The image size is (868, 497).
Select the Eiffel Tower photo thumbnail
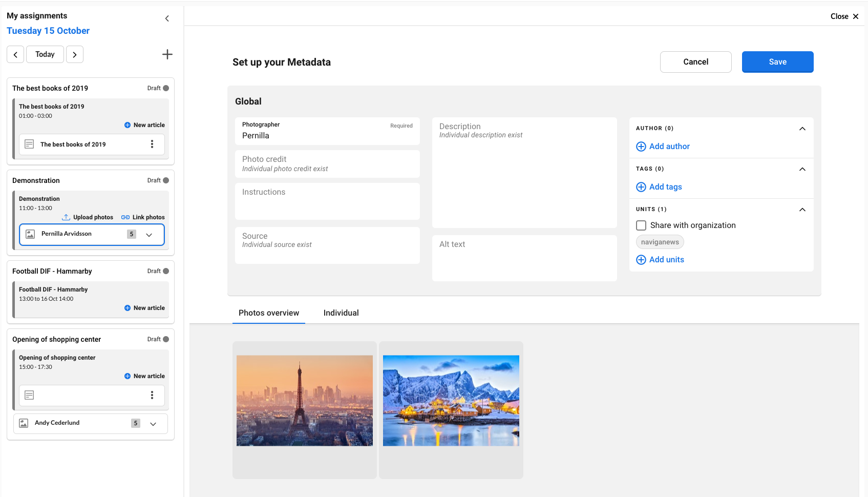pyautogui.click(x=305, y=401)
